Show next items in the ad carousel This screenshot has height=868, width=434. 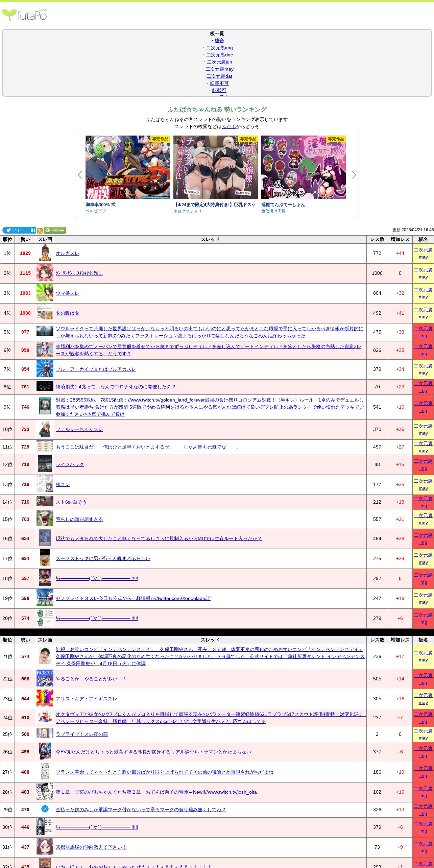click(354, 175)
